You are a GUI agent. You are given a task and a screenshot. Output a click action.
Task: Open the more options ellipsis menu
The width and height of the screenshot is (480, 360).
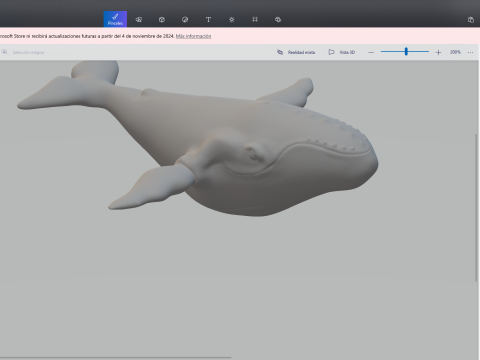point(470,52)
